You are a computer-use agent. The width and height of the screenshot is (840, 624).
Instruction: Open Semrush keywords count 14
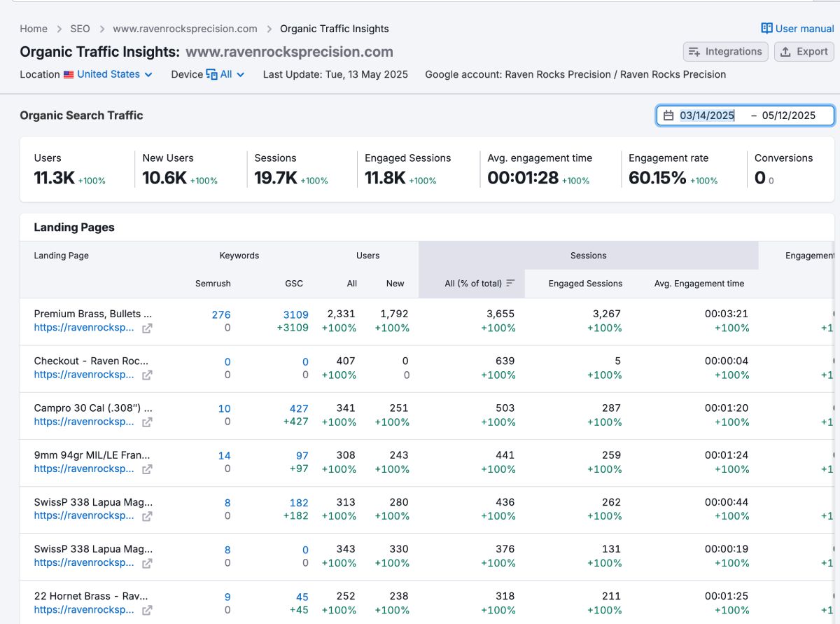(x=224, y=456)
